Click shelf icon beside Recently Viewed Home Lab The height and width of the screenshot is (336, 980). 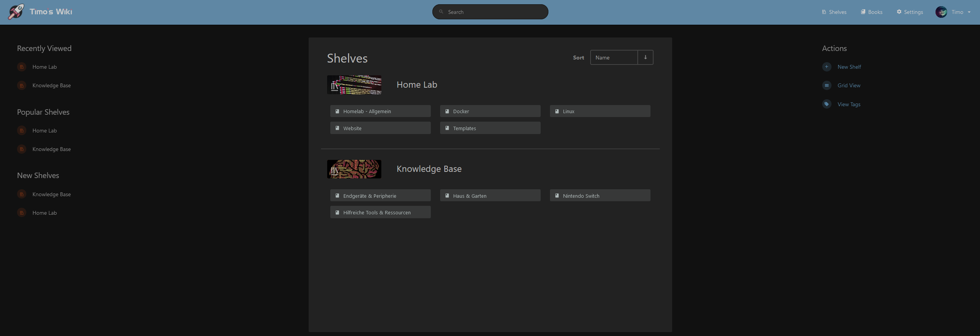pos(22,67)
